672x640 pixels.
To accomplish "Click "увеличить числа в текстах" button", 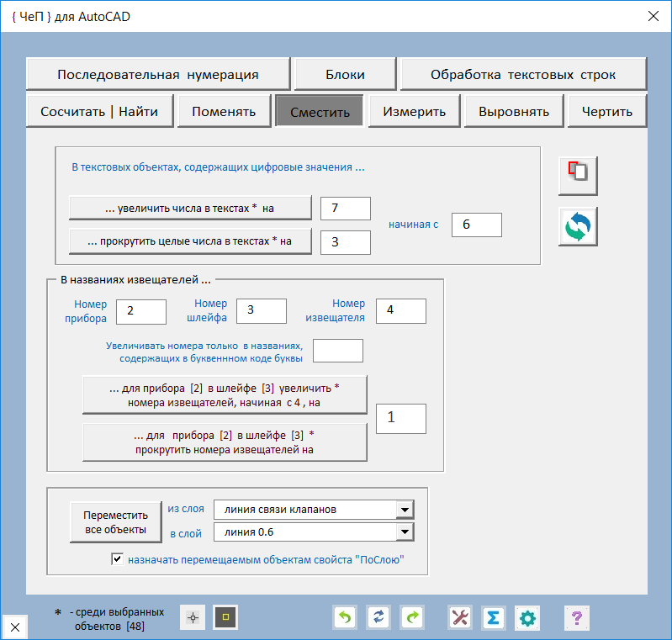I will [x=190, y=207].
